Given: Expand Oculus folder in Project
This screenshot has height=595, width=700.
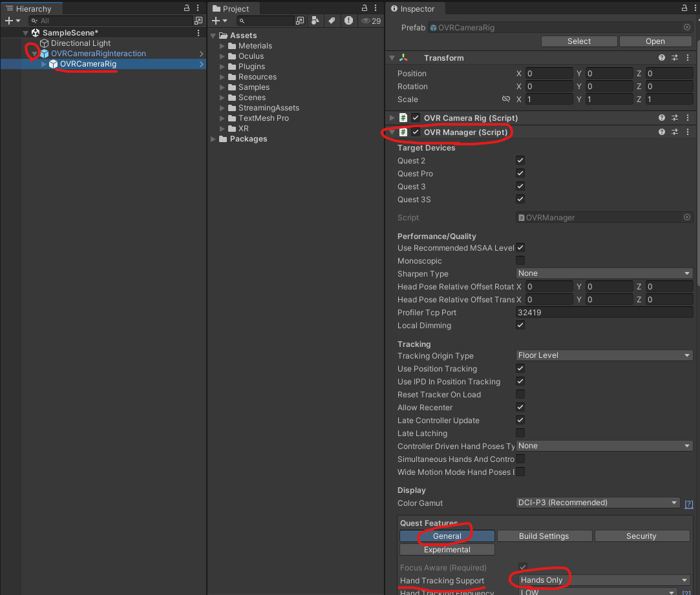Looking at the screenshot, I should tap(222, 56).
